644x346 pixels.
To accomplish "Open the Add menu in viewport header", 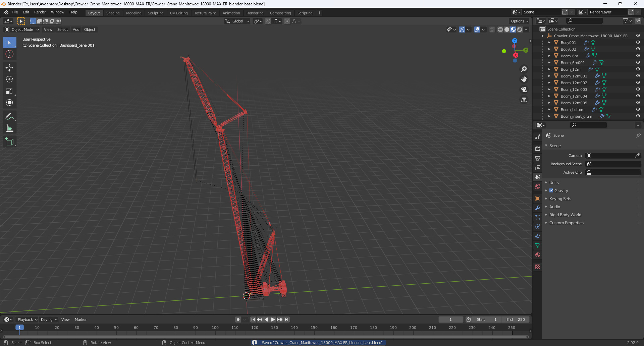I will pos(76,30).
